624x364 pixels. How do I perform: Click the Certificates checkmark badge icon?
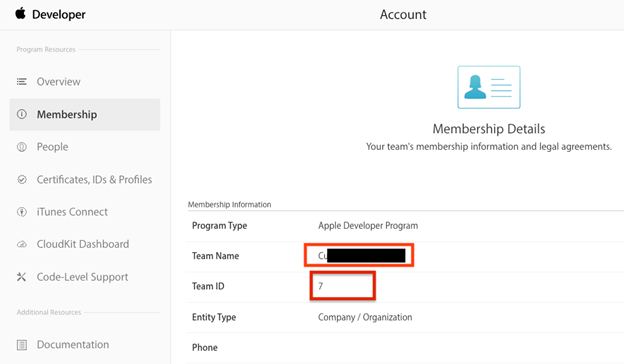coord(22,179)
